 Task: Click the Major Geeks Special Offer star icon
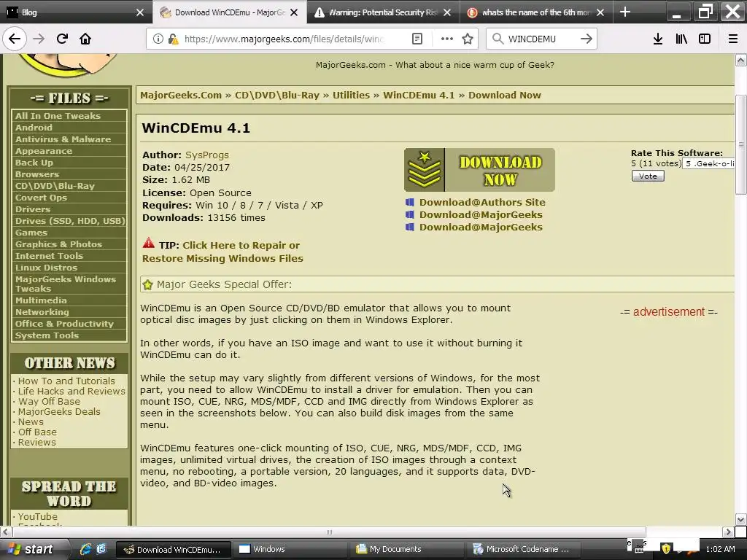pos(147,285)
